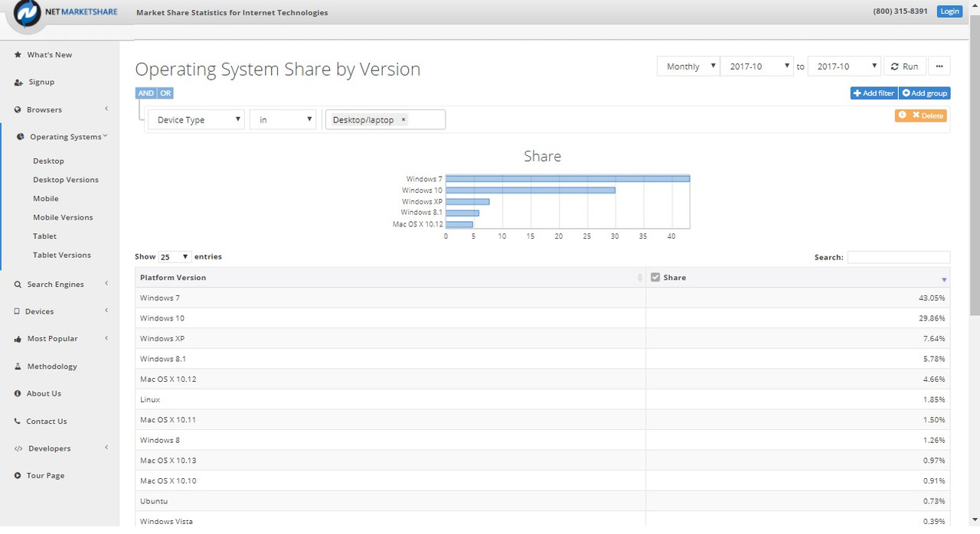
Task: Open the start date 2017-10 dropdown
Action: (757, 67)
